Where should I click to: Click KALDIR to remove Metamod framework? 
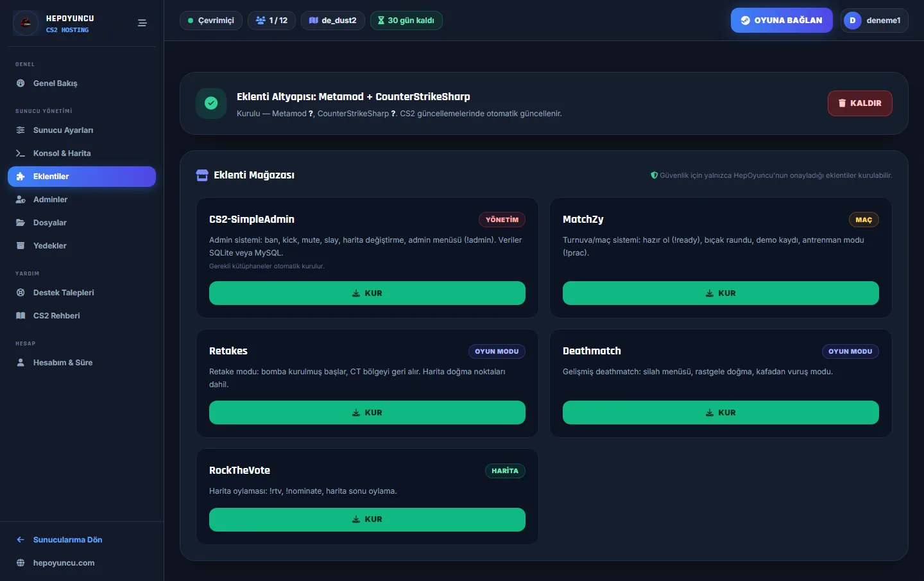pos(860,103)
